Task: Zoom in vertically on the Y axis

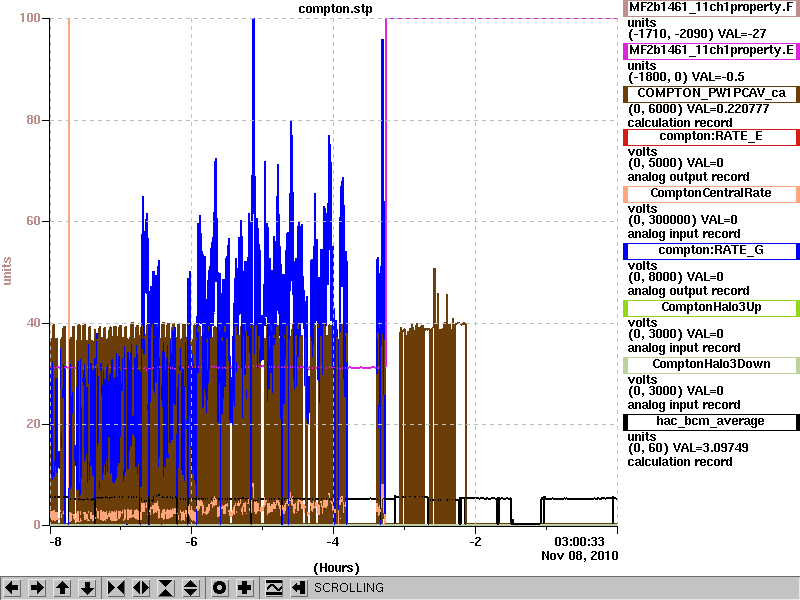Action: [x=166, y=588]
